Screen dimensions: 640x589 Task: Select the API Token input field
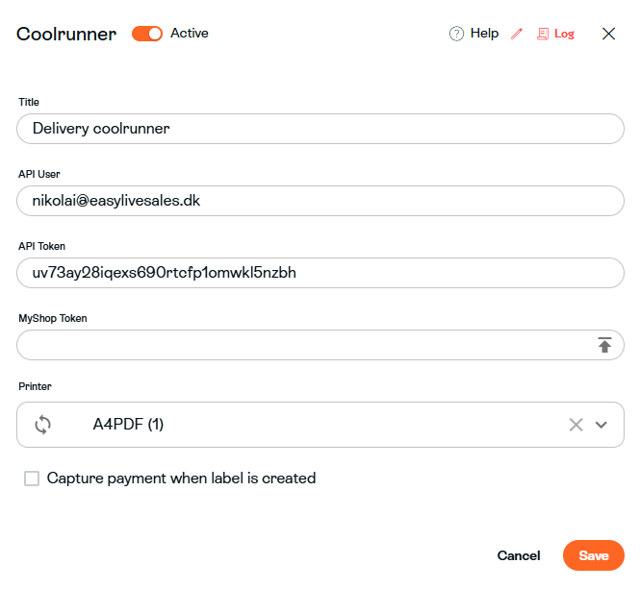click(320, 273)
